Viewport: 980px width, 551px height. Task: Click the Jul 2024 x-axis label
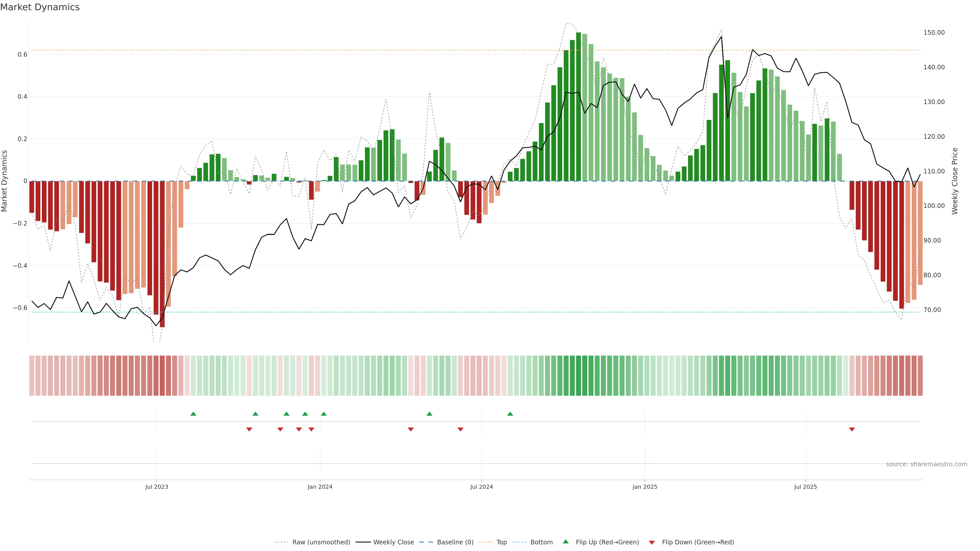(481, 487)
